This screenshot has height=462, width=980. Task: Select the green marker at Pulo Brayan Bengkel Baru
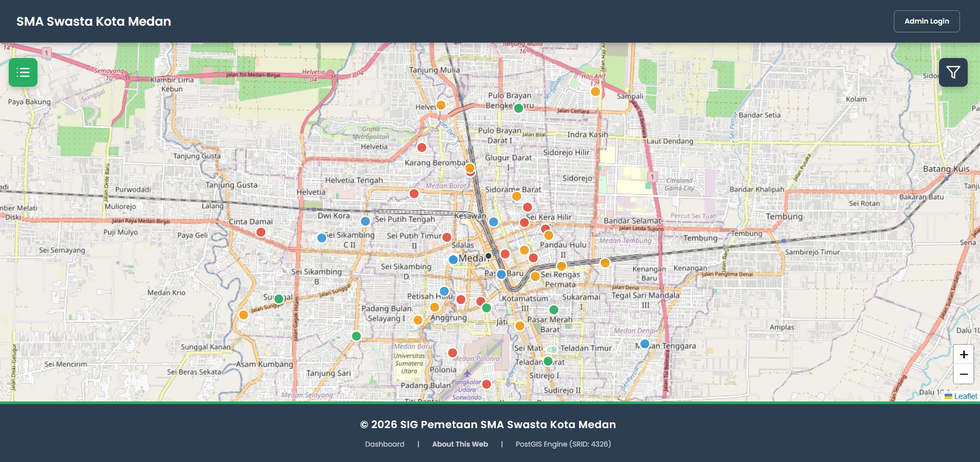pyautogui.click(x=518, y=108)
